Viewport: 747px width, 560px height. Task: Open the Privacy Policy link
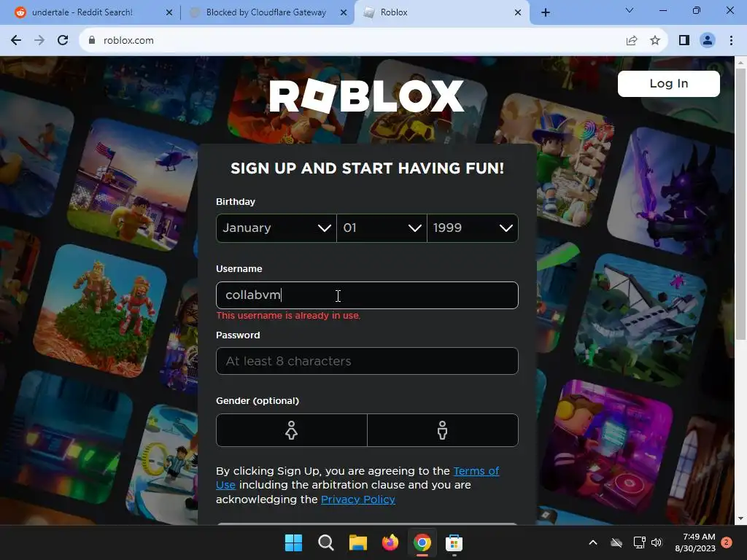(x=357, y=499)
